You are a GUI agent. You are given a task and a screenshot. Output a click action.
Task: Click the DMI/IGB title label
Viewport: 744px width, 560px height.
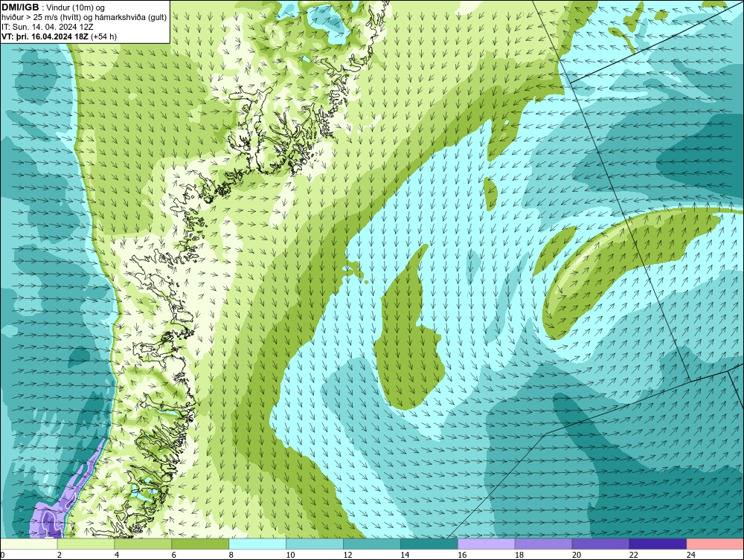click(21, 7)
